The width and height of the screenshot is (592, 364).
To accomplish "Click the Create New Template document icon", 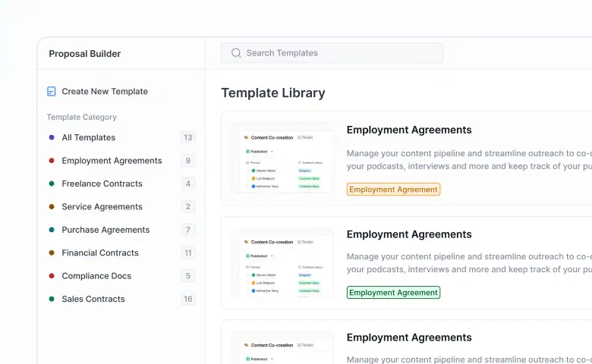I will click(x=52, y=92).
